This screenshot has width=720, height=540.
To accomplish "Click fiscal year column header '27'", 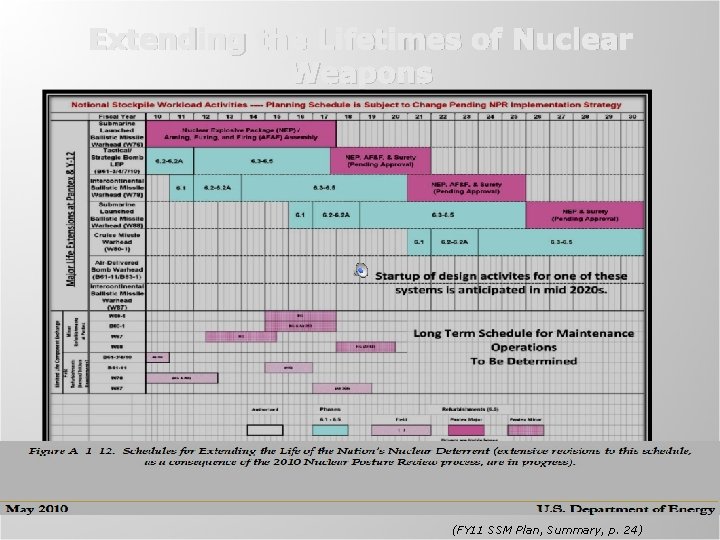I will [562, 117].
